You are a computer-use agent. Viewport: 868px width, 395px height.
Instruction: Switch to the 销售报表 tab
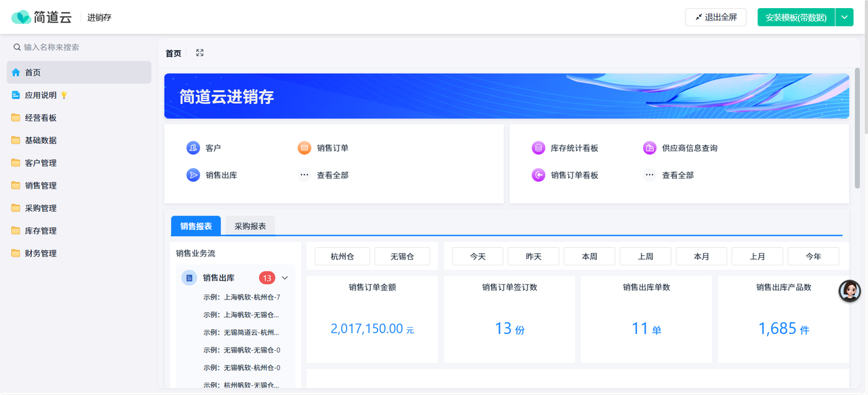(196, 226)
